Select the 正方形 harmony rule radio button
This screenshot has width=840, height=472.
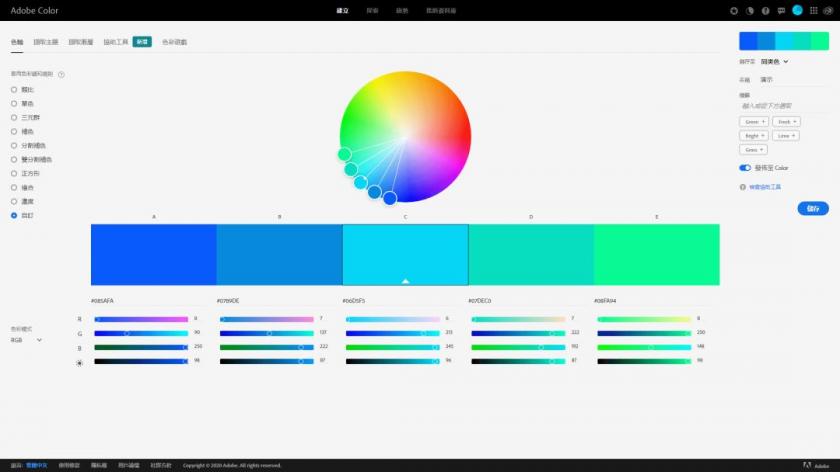14,173
